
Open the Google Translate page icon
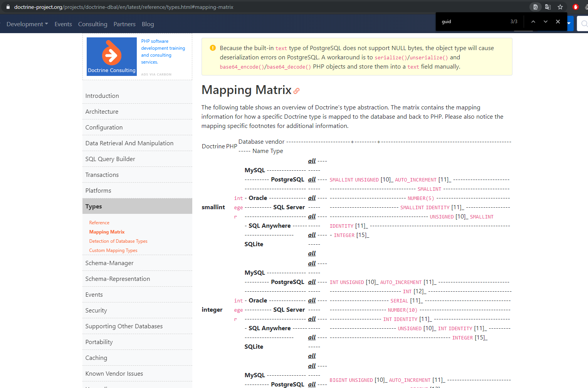[x=548, y=7]
